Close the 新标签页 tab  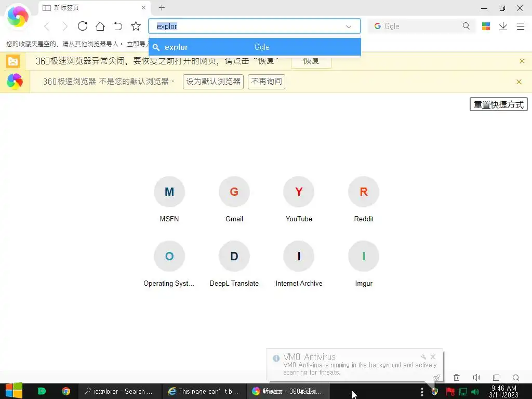click(x=143, y=7)
